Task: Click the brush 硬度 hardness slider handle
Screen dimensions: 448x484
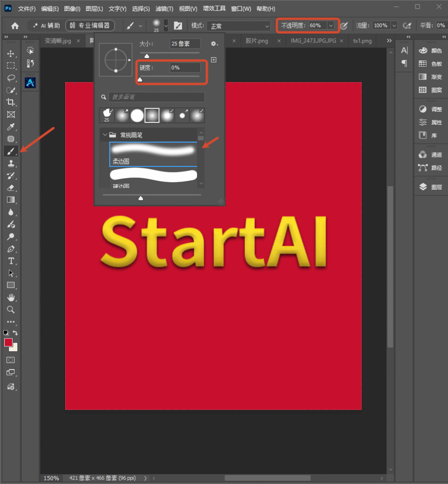Action: [140, 79]
